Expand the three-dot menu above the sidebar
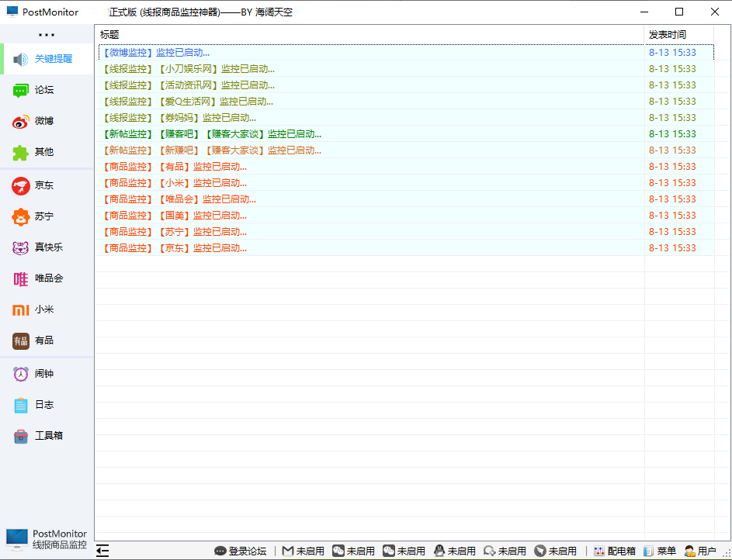The width and height of the screenshot is (732, 560). click(47, 35)
